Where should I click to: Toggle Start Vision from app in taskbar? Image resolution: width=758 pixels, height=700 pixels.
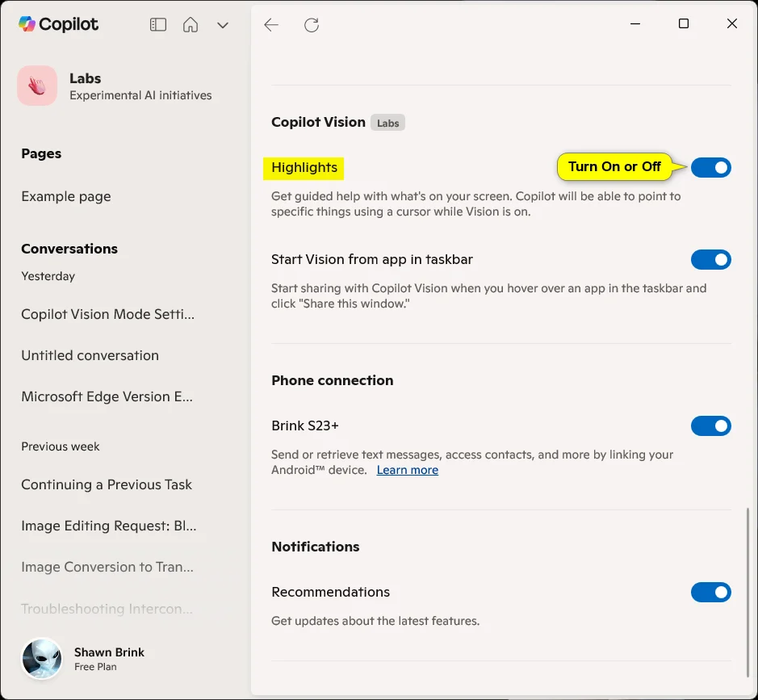coord(710,260)
